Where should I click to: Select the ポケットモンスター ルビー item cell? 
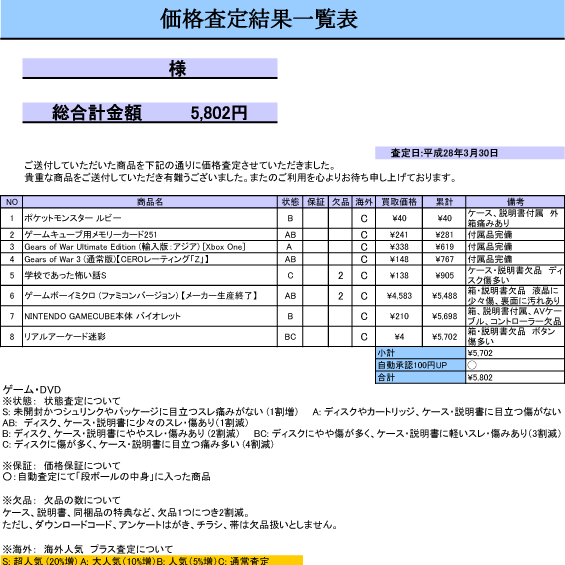pos(150,218)
